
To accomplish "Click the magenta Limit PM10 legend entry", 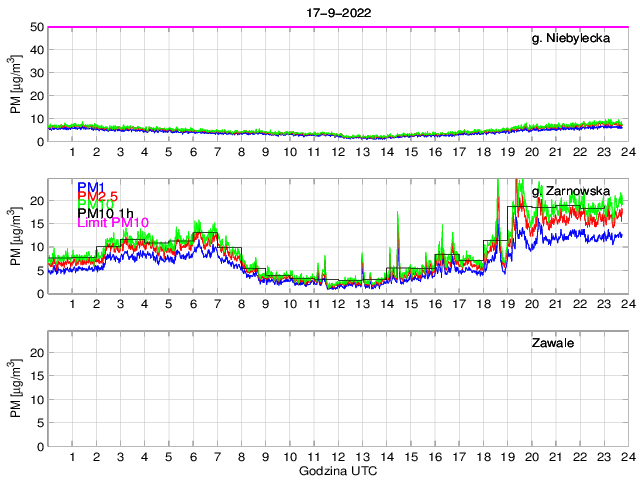I will [113, 223].
